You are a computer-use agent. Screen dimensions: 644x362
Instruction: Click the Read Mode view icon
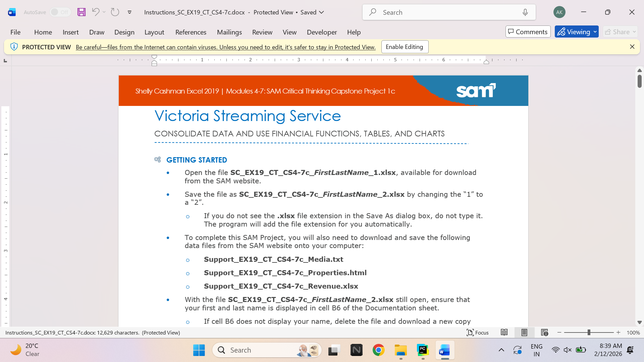(x=504, y=333)
